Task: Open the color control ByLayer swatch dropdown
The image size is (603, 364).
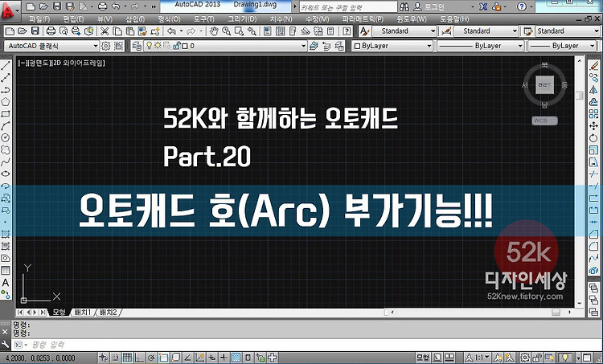Action: pyautogui.click(x=392, y=46)
